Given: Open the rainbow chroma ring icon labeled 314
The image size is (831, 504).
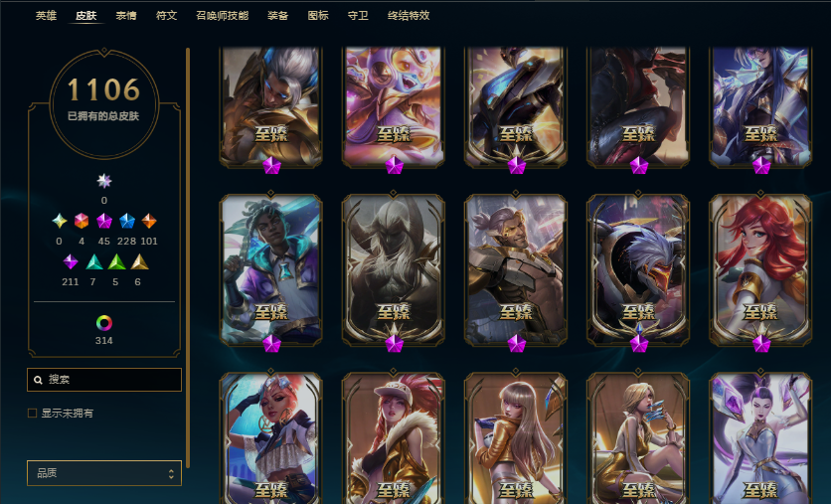Looking at the screenshot, I should tap(103, 323).
